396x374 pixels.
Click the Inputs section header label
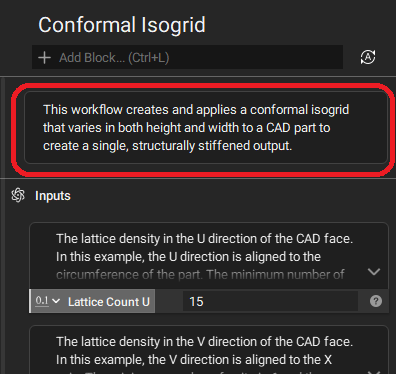[53, 196]
